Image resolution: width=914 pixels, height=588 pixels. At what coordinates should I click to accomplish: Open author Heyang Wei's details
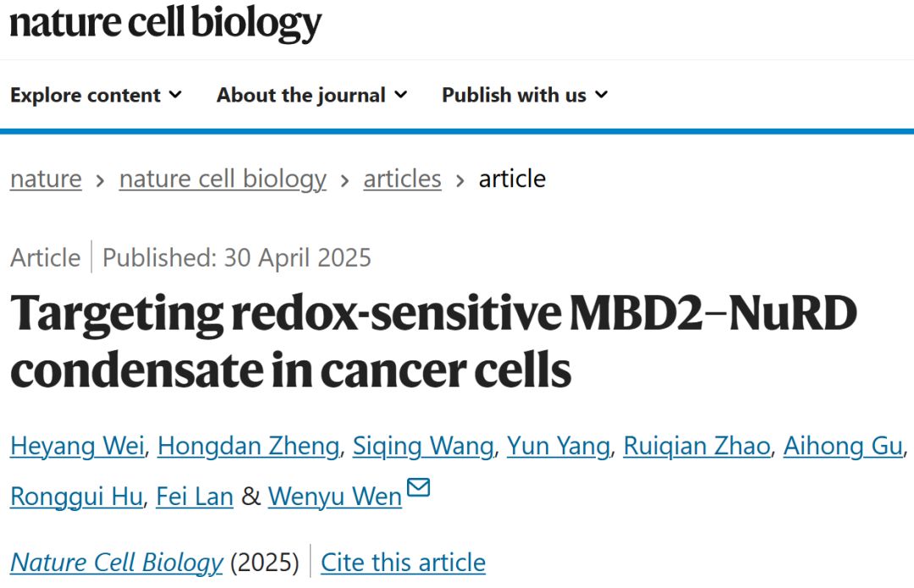point(78,447)
